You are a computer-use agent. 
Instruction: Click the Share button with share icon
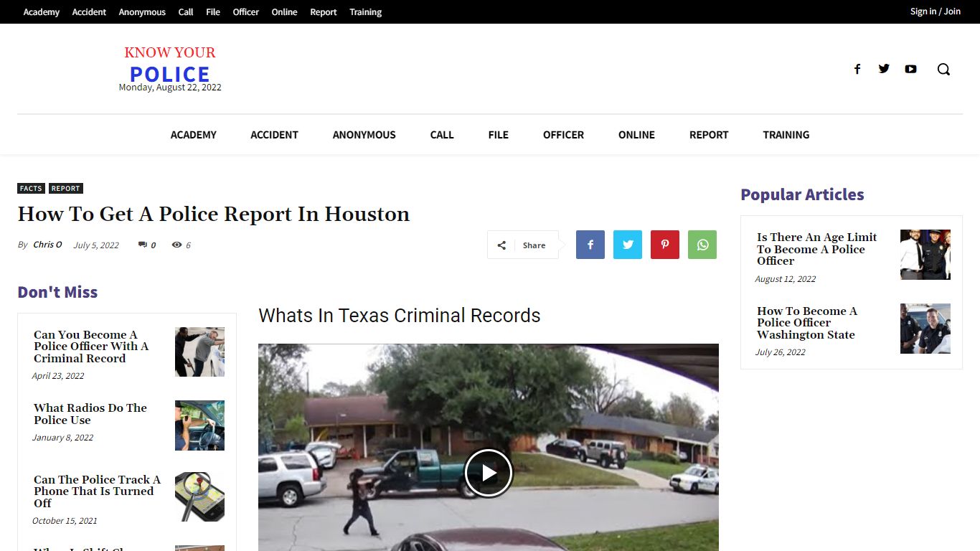(x=523, y=245)
